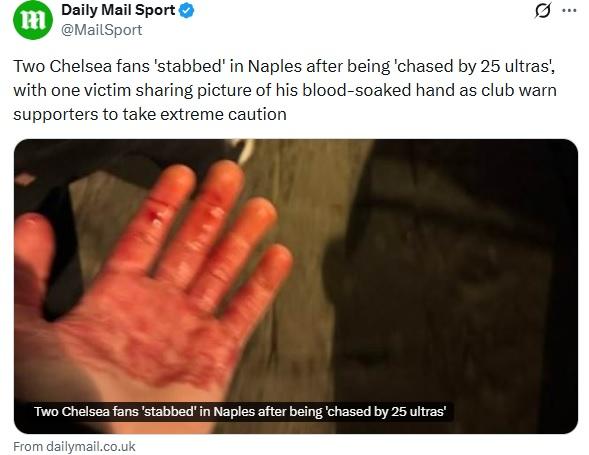
Task: Open the Daily Mail Sport profile name
Action: pos(118,10)
